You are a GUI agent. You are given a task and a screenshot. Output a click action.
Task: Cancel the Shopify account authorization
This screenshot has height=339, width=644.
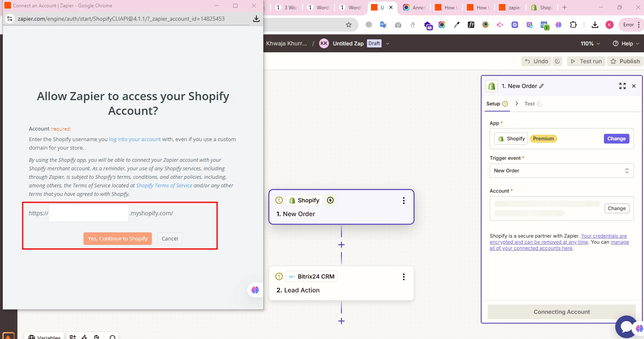(x=170, y=238)
